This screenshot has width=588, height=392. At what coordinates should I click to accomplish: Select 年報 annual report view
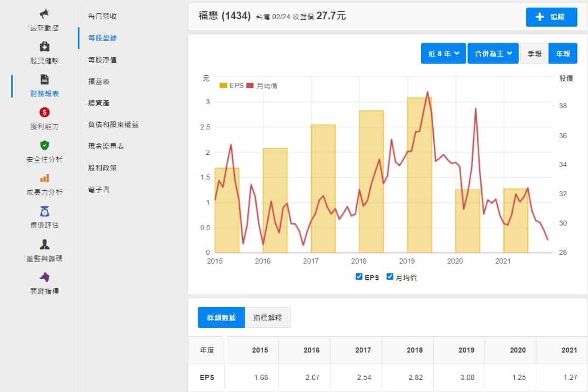click(563, 54)
